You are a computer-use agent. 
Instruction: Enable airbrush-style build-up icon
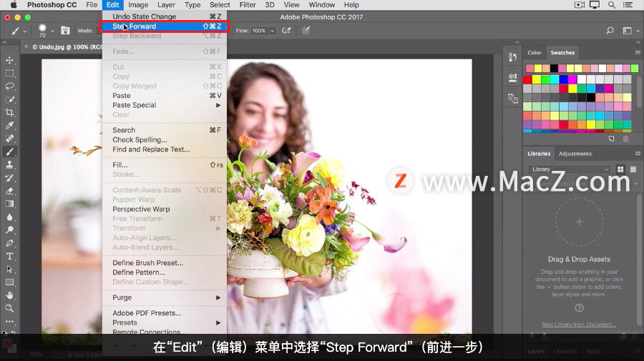pos(286,30)
